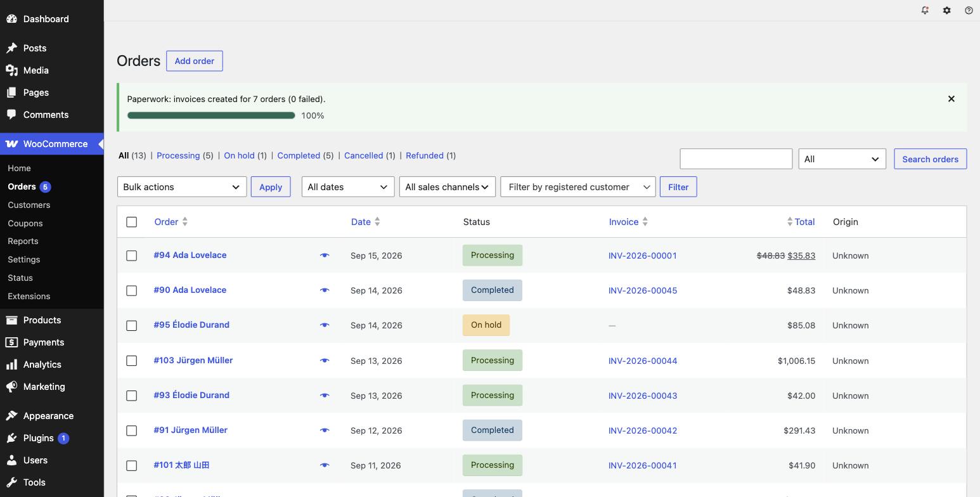Show Cancelled orders filter tab
The image size is (980, 497).
(x=363, y=155)
